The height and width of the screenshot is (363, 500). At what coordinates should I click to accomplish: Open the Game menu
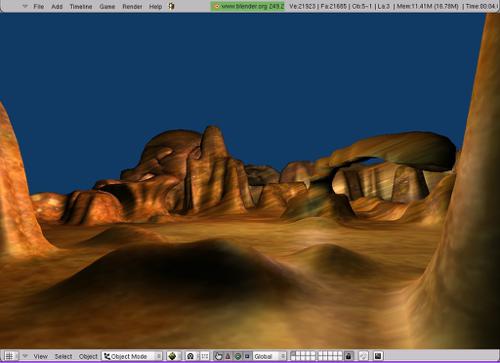(x=107, y=6)
